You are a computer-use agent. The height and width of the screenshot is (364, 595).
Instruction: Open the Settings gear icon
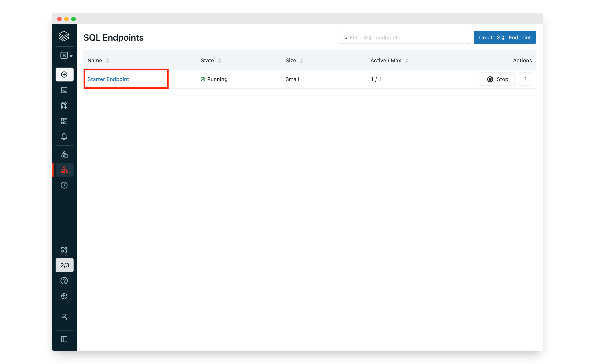(64, 296)
